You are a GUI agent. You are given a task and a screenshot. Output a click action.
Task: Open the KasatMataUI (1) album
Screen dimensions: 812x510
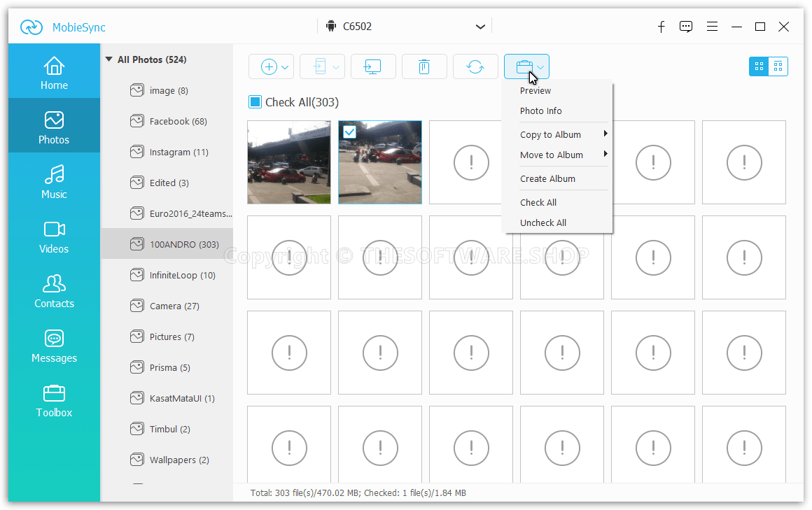tap(167, 398)
